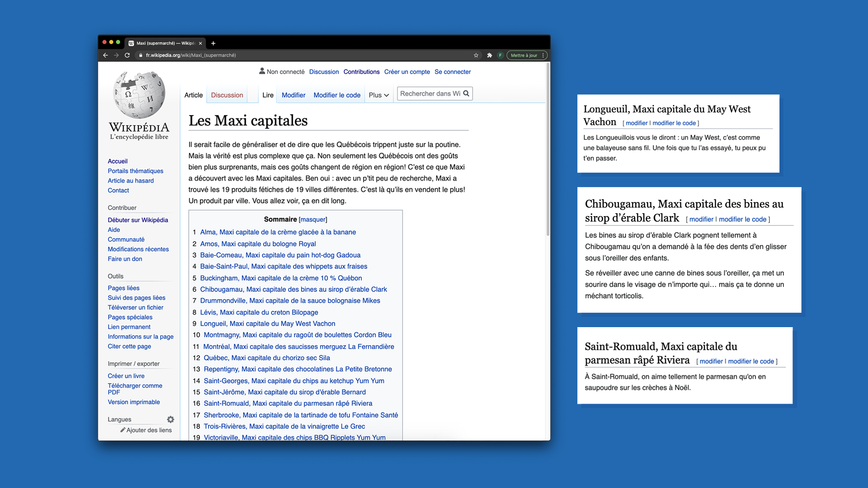Open the Chrome three-dot menu

[543, 55]
